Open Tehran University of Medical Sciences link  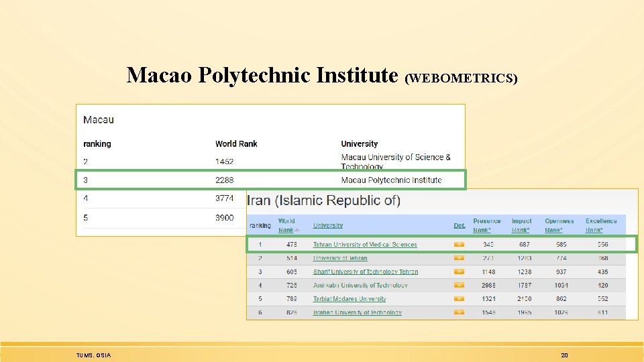coord(365,245)
